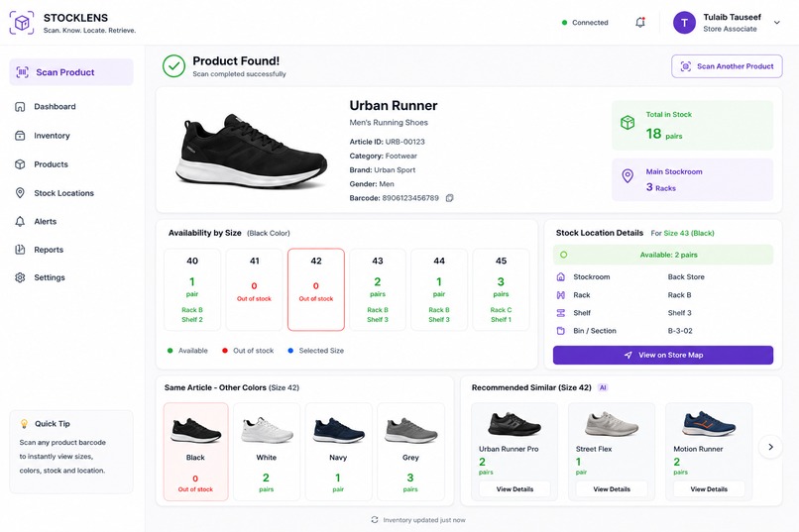This screenshot has height=532, width=799.
Task: Click the arrow icon in View on Store Map
Action: pyautogui.click(x=628, y=355)
